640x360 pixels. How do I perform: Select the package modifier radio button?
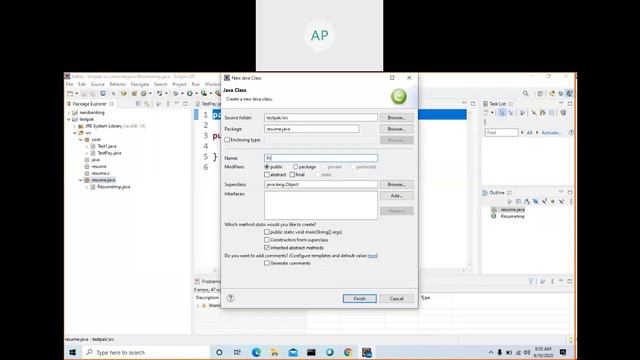click(x=295, y=167)
